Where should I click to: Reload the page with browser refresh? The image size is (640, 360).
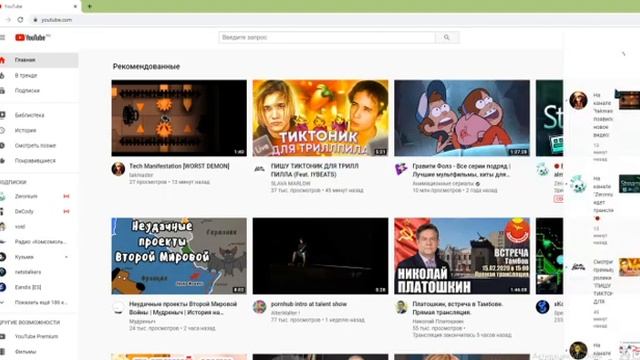coord(20,20)
